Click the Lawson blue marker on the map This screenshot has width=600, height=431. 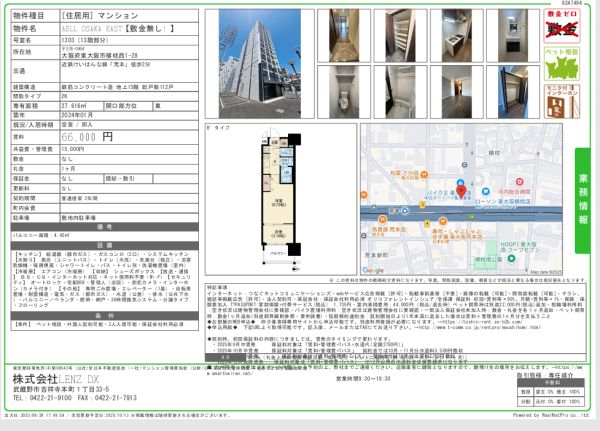pyautogui.click(x=485, y=191)
